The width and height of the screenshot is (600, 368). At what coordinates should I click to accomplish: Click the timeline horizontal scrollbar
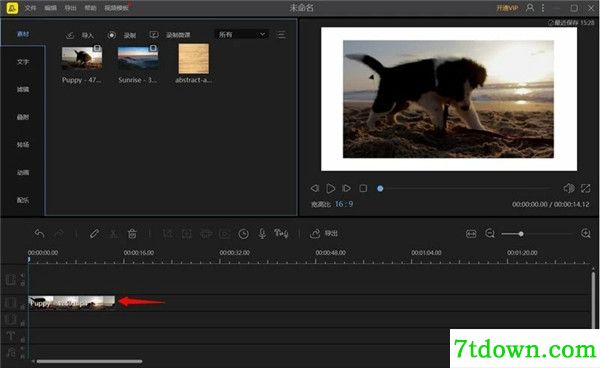point(89,361)
